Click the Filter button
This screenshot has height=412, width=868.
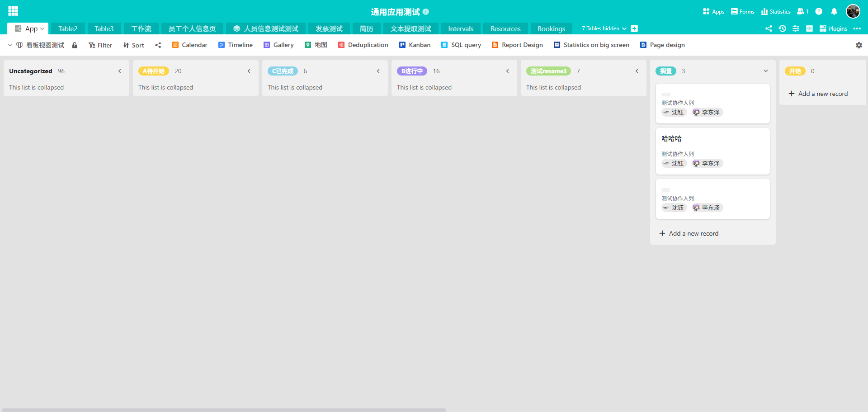pos(100,45)
